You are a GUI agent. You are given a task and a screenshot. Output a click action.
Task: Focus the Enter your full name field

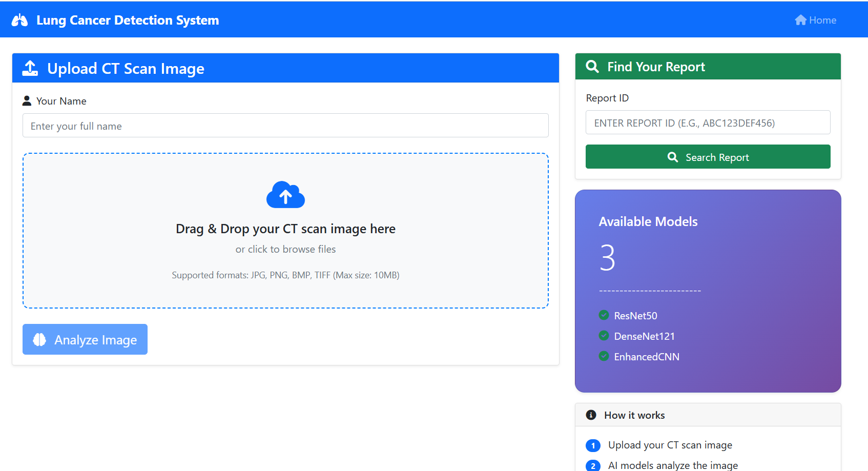(x=285, y=126)
